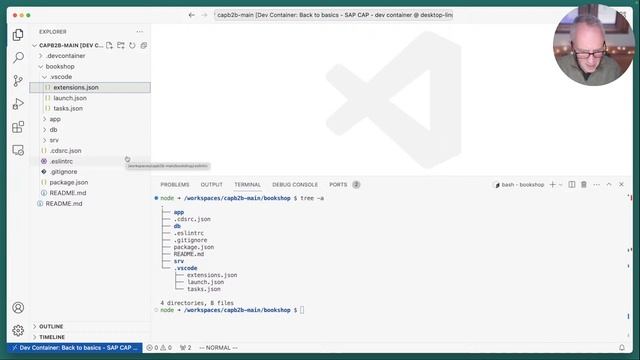Open the Run and Debug view
640x360 pixels.
click(x=18, y=104)
